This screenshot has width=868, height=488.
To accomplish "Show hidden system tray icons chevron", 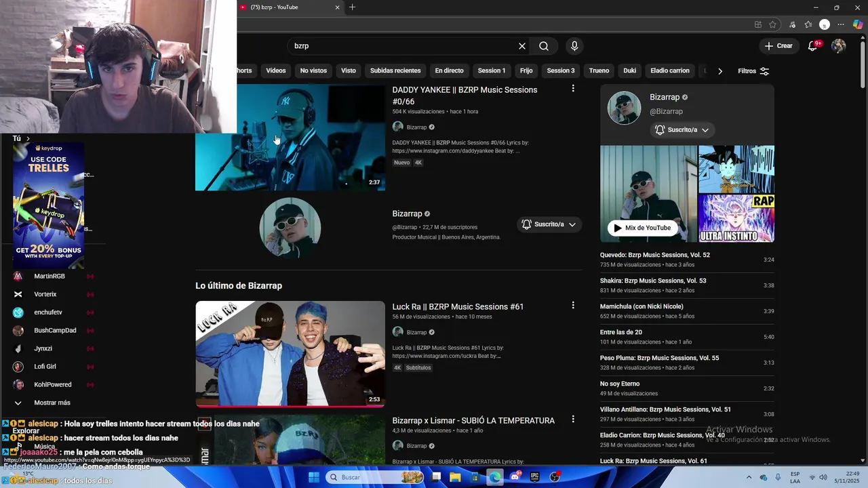I will [x=749, y=477].
